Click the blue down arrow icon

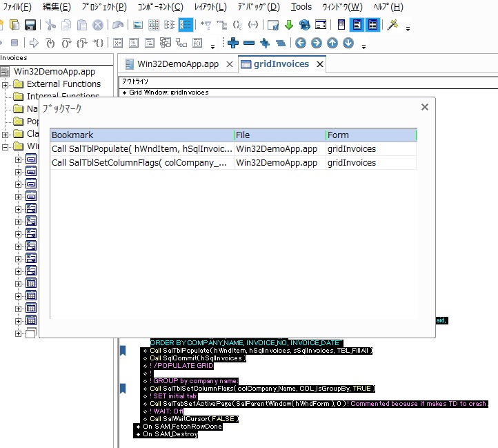coord(348,43)
